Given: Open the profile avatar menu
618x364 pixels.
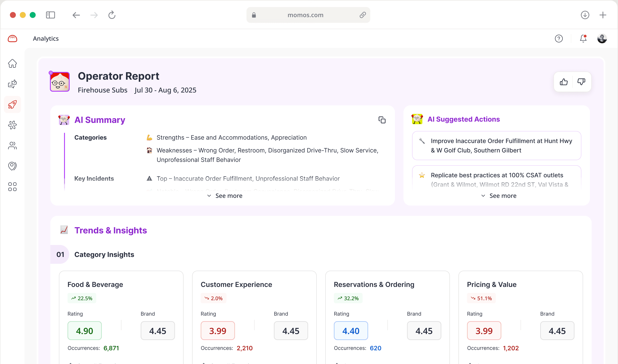Looking at the screenshot, I should coord(602,39).
